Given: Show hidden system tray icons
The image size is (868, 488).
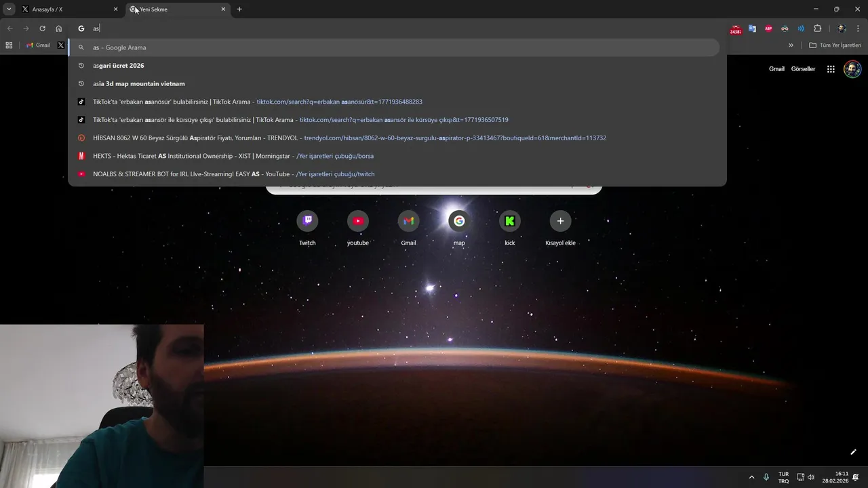Looking at the screenshot, I should point(751,477).
